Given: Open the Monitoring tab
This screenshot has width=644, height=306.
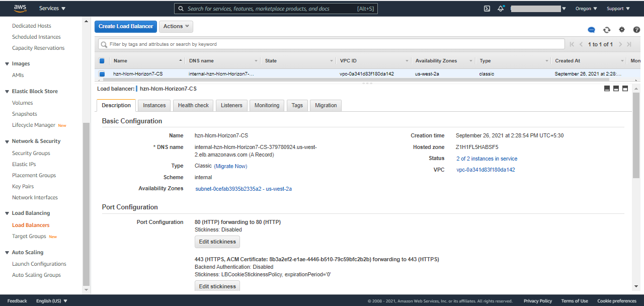Looking at the screenshot, I should [x=267, y=105].
